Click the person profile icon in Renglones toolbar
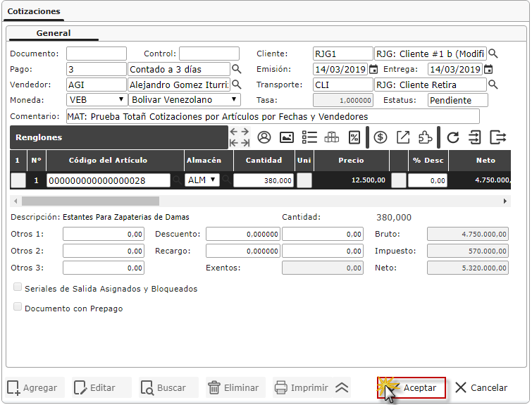 (264, 137)
